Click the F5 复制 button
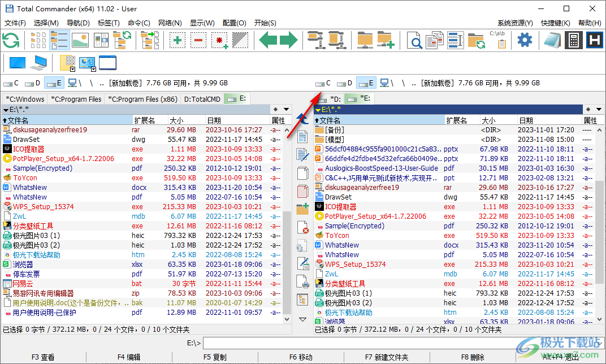 [215, 357]
